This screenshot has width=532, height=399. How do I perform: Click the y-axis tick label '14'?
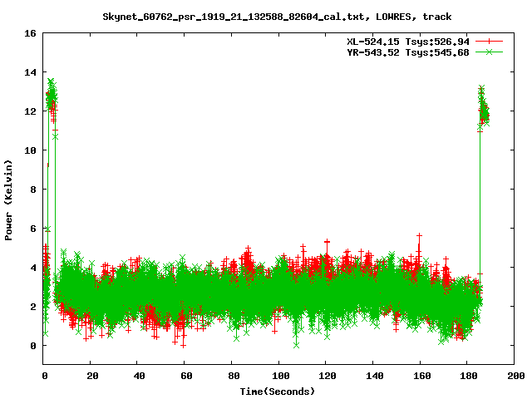coord(30,72)
